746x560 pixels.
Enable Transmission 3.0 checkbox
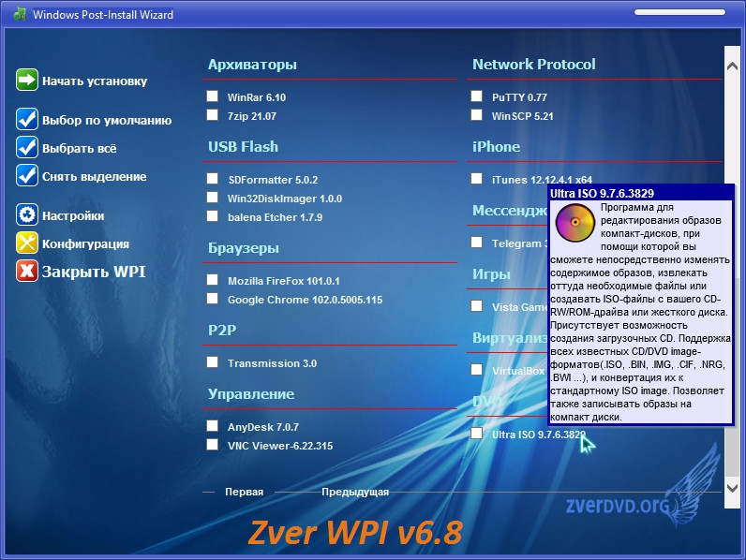(x=212, y=362)
